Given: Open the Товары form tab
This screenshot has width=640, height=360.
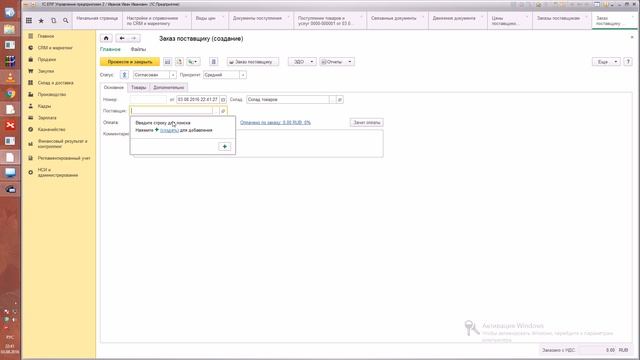Looking at the screenshot, I should point(138,87).
